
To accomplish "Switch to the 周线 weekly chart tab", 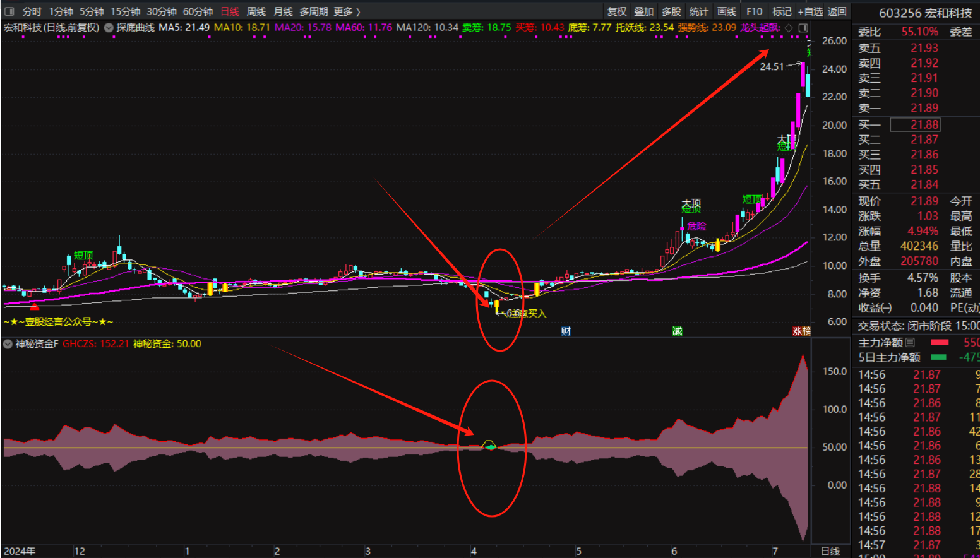I will [x=256, y=11].
